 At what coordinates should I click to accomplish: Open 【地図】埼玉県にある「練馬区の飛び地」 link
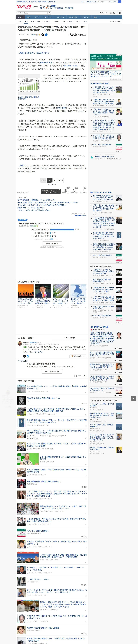point(34,53)
